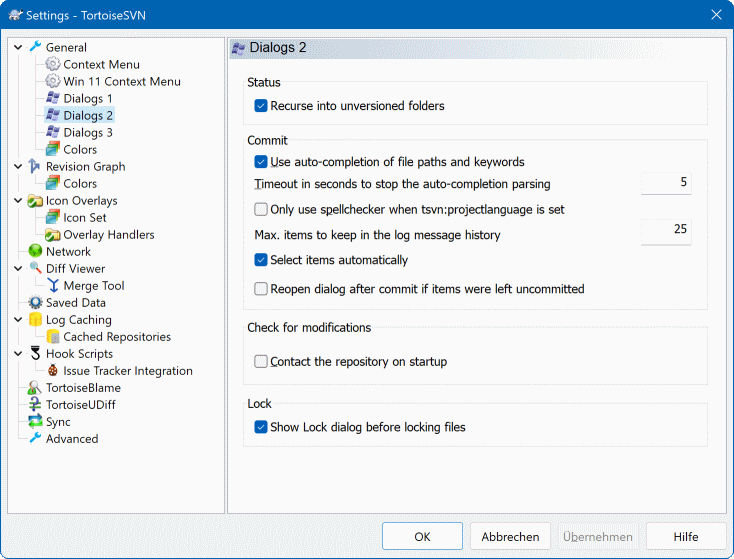The image size is (734, 559).
Task: Collapse the Icon Overlays tree node
Action: 18,200
